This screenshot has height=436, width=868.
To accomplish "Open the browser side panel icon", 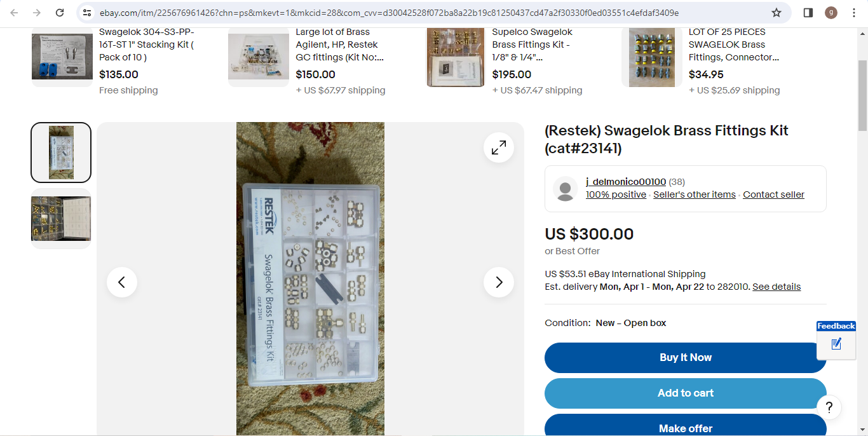I will click(808, 13).
